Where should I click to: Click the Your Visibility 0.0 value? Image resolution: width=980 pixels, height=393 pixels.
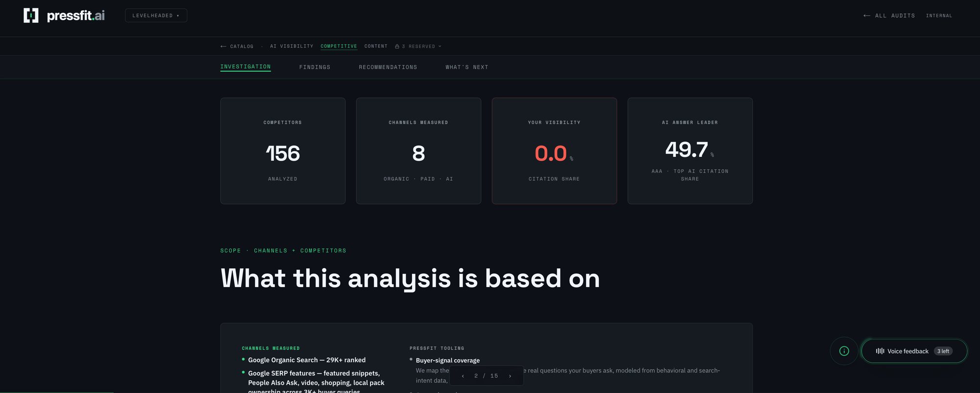(x=551, y=153)
